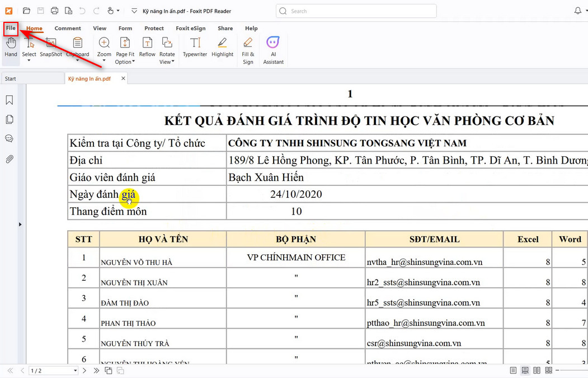Click the Search box at the top
588x378 pixels.
pos(356,11)
